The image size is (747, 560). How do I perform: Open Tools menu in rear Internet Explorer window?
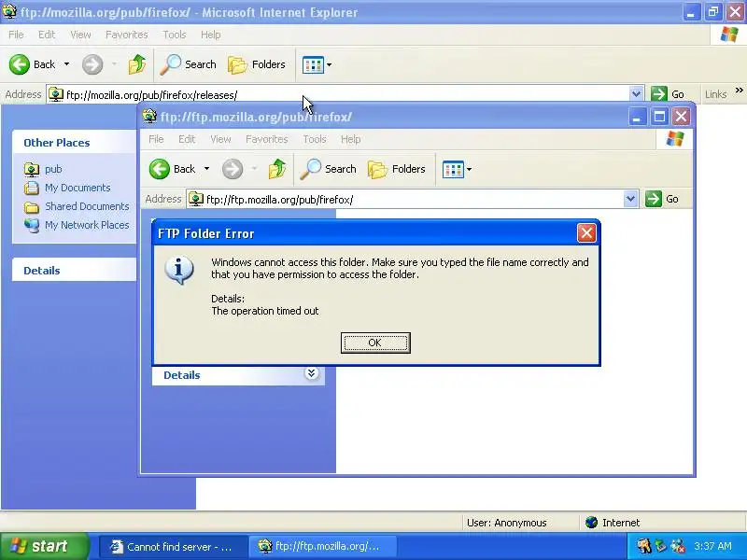(x=175, y=35)
